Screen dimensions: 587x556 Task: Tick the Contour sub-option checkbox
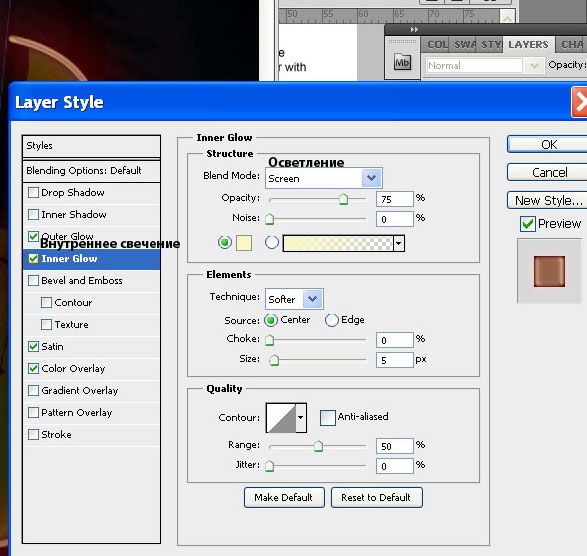[x=46, y=303]
